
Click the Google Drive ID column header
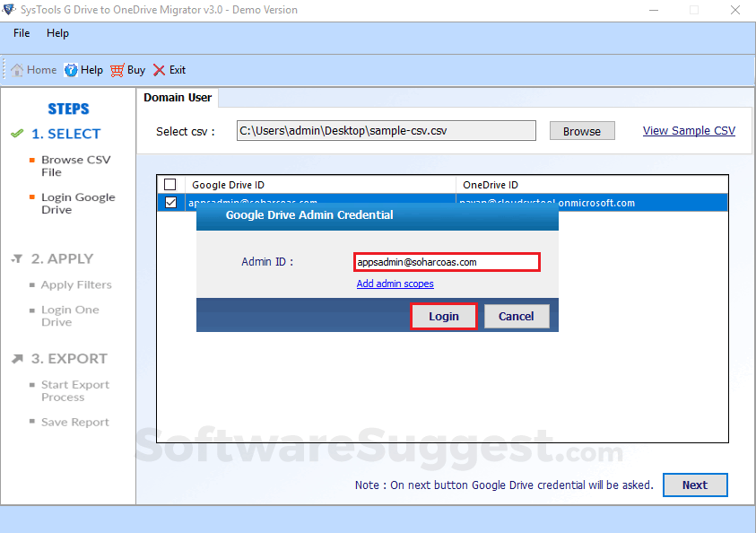[x=321, y=185]
